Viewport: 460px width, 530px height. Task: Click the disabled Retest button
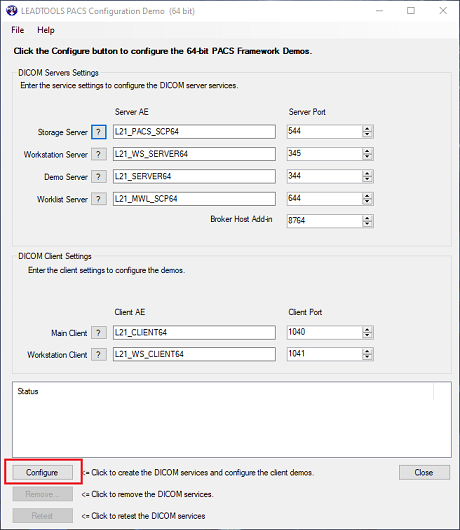(43, 515)
